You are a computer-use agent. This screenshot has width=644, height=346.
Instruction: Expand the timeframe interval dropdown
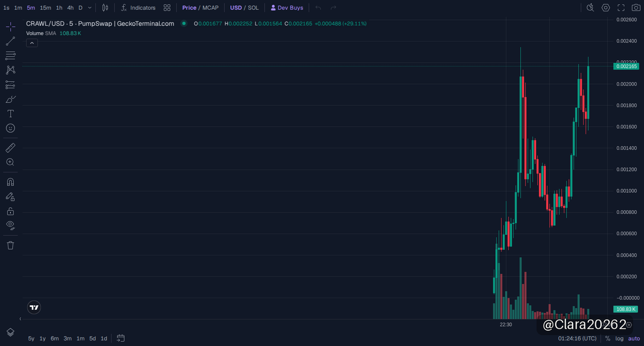(x=90, y=8)
